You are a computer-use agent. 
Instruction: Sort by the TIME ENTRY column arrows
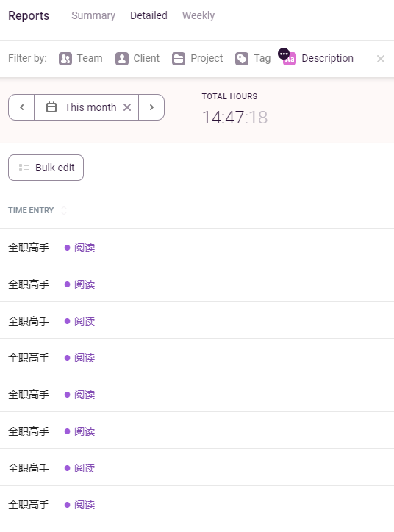click(x=64, y=211)
